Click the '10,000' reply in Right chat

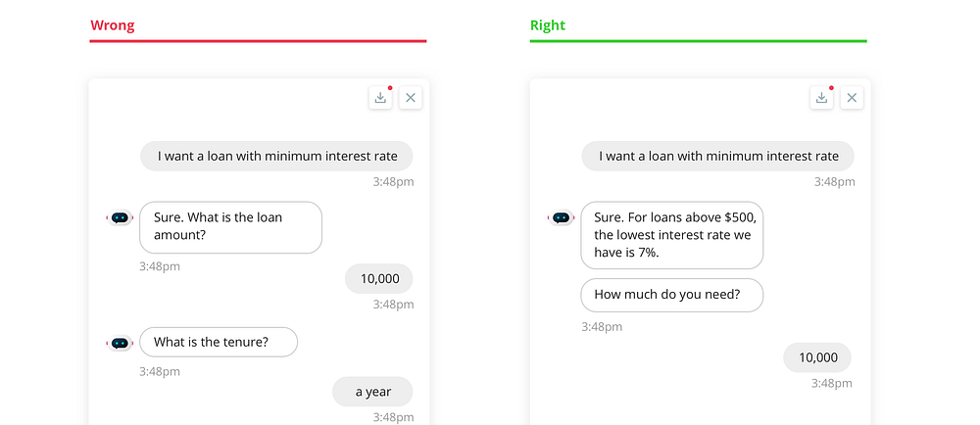817,357
